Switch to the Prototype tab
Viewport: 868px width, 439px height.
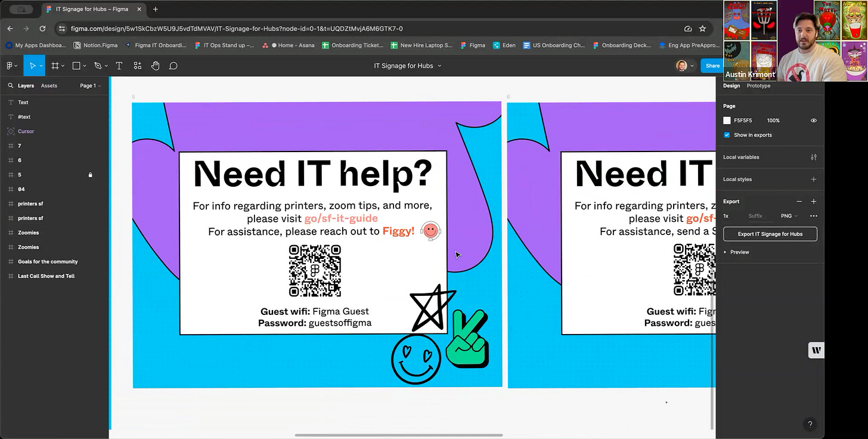coord(758,86)
